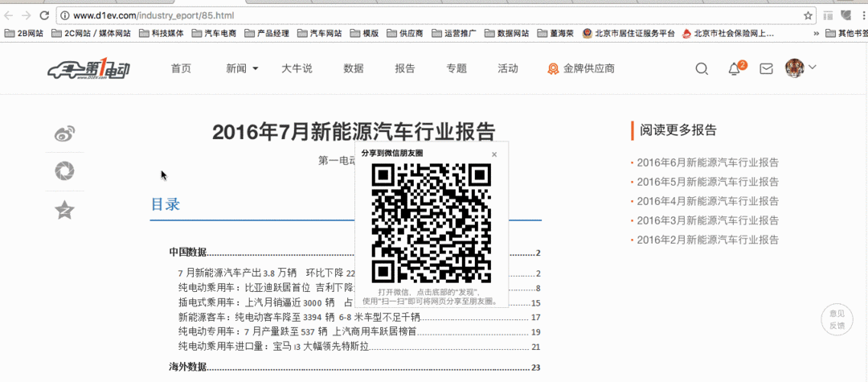Open 北京市社会保险网上 bookmark
Viewport: 868px width, 382px height.
pos(728,33)
